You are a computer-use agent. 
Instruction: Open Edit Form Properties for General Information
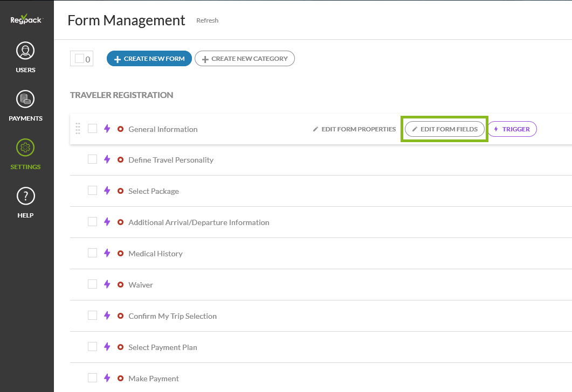coord(354,129)
